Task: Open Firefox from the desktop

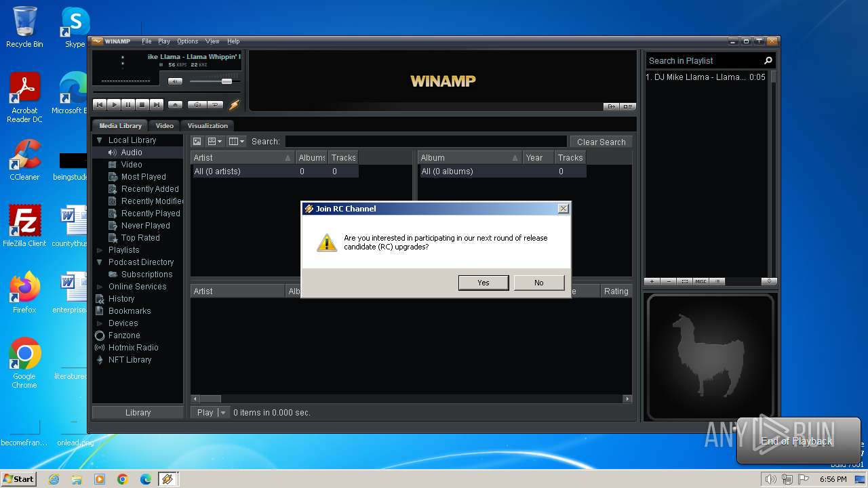Action: (x=24, y=293)
